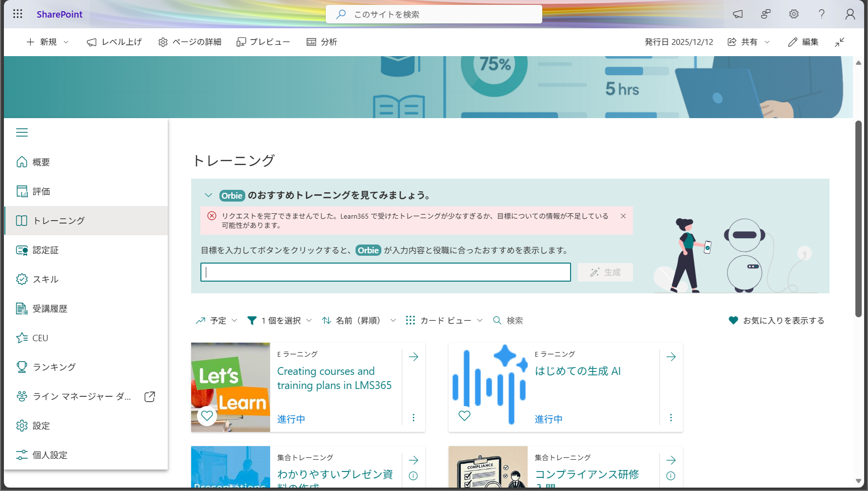Open the connections icon in the header
The height and width of the screenshot is (491, 868).
click(766, 14)
